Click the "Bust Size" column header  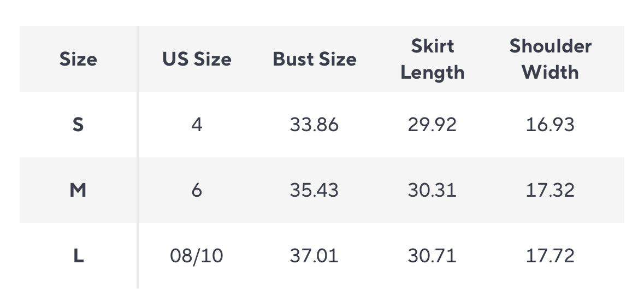pyautogui.click(x=315, y=59)
